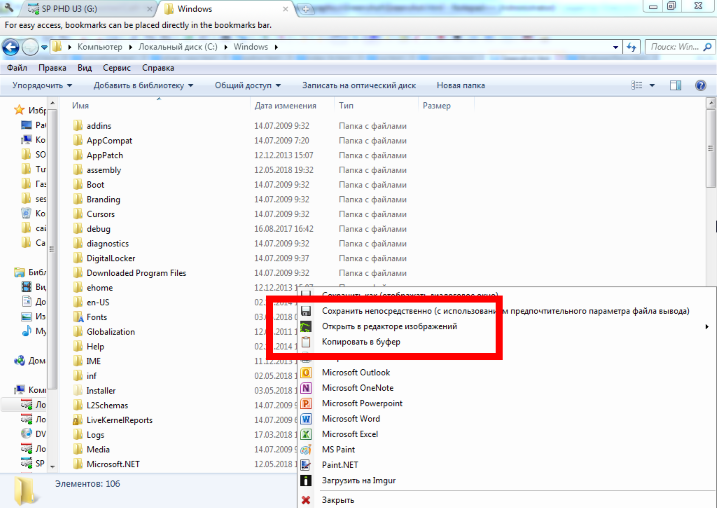Click the Microsoft Outlook icon in context menu

click(306, 372)
